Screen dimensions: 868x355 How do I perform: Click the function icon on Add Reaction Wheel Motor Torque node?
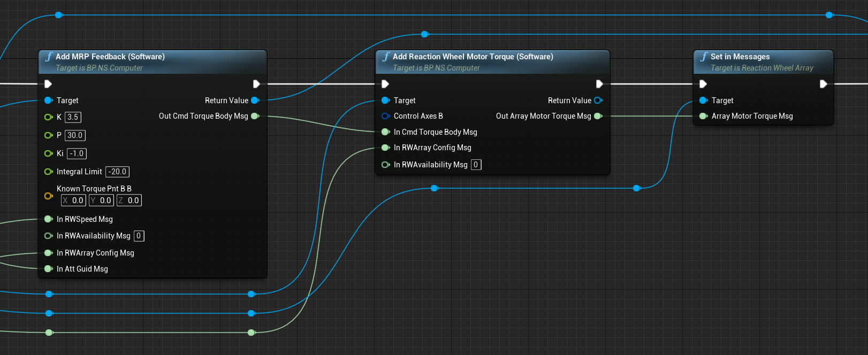tap(386, 57)
